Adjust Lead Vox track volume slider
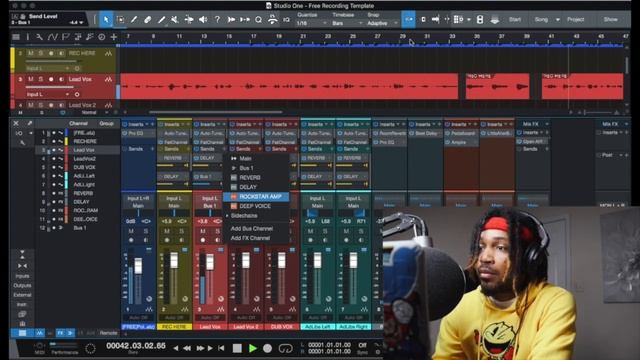The width and height of the screenshot is (640, 360). pyautogui.click(x=51, y=86)
